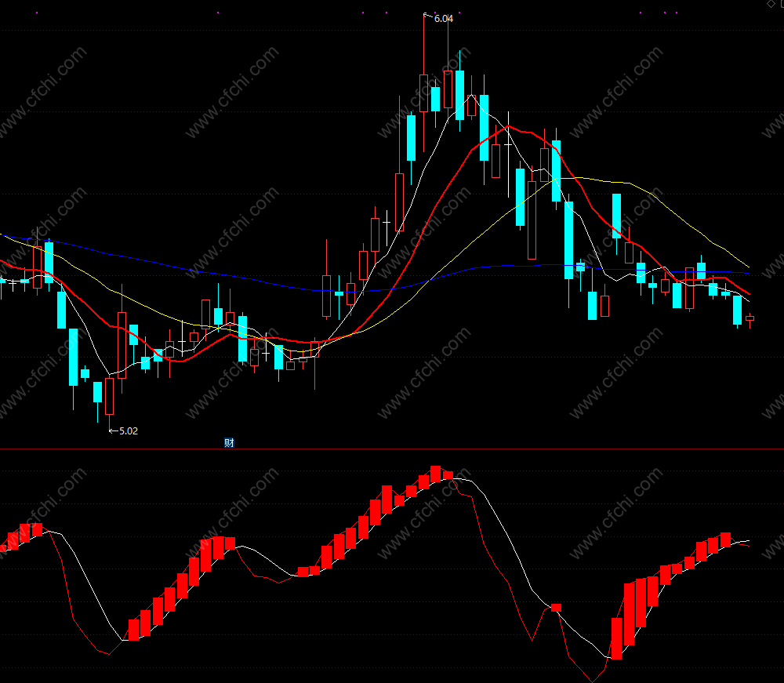This screenshot has width=784, height=683.
Task: Open the blue 财 financial info marker
Action: click(x=229, y=442)
